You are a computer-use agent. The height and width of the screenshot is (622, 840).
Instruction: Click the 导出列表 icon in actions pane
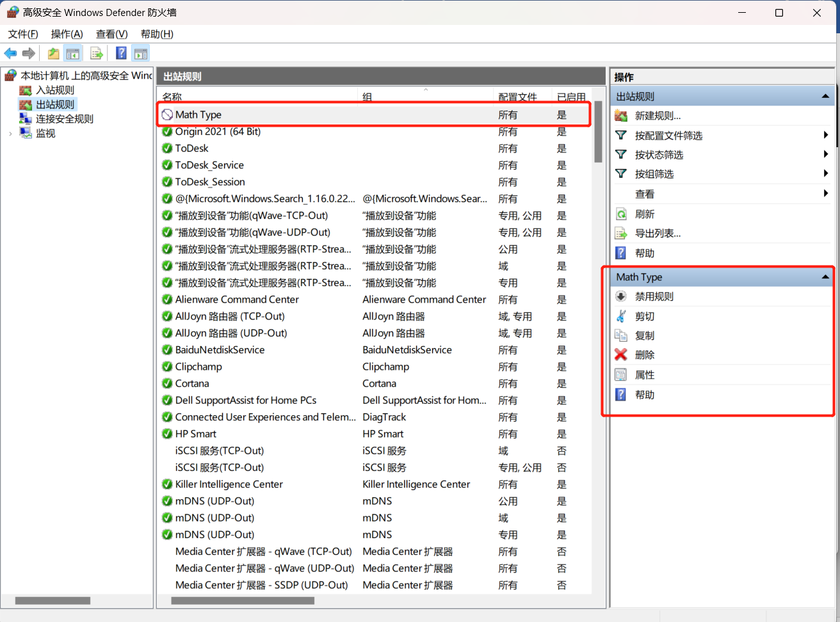click(x=621, y=233)
